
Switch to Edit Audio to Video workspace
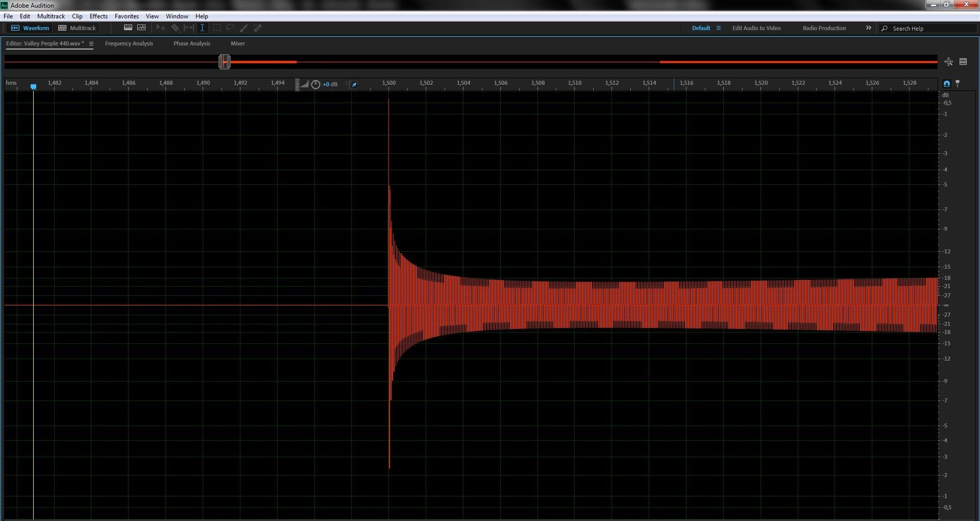(x=756, y=28)
